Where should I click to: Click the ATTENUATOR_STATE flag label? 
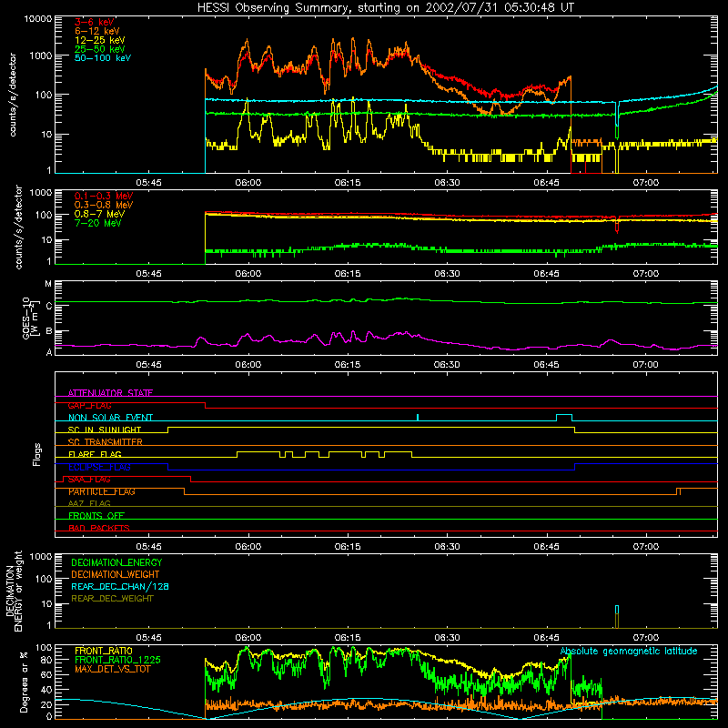110,393
